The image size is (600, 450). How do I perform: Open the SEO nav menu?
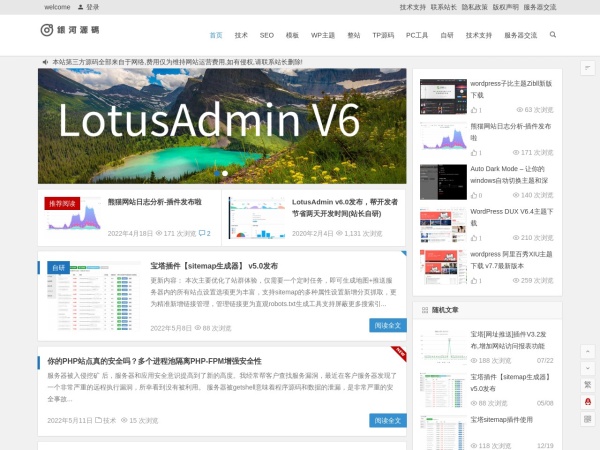(267, 35)
